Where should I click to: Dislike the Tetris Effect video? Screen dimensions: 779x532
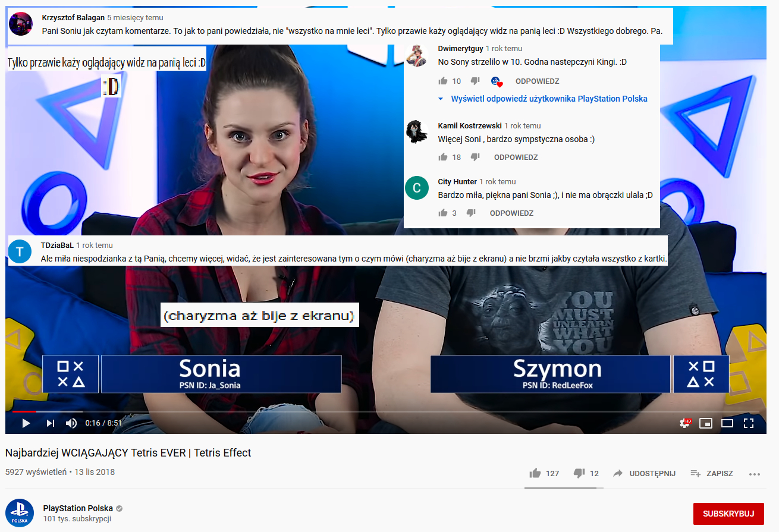(x=579, y=473)
